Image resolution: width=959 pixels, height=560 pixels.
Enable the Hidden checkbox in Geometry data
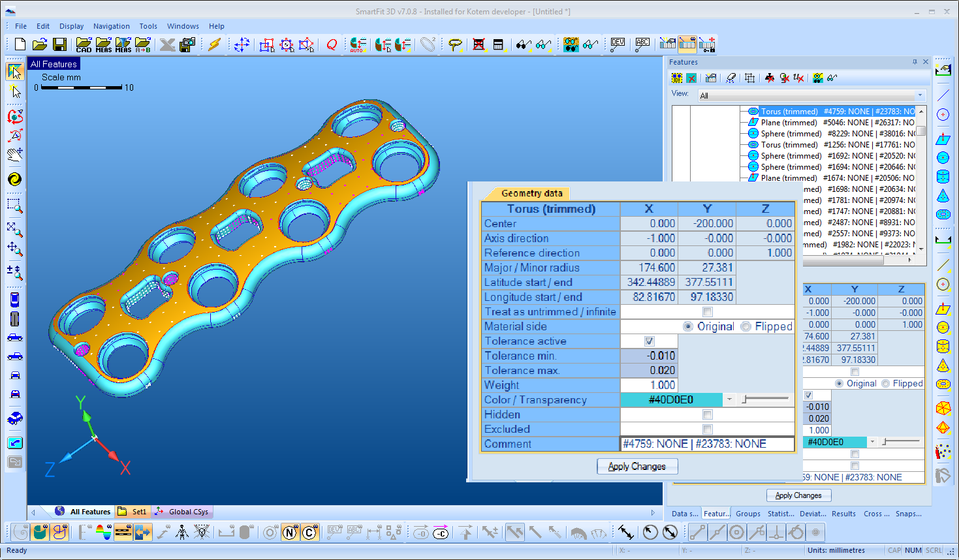click(x=707, y=414)
